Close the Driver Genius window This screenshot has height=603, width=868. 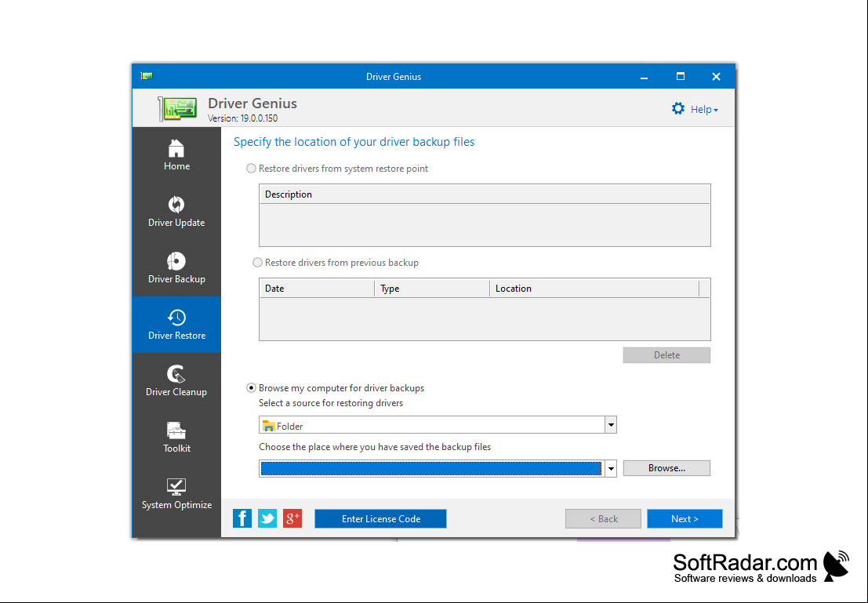(x=717, y=76)
